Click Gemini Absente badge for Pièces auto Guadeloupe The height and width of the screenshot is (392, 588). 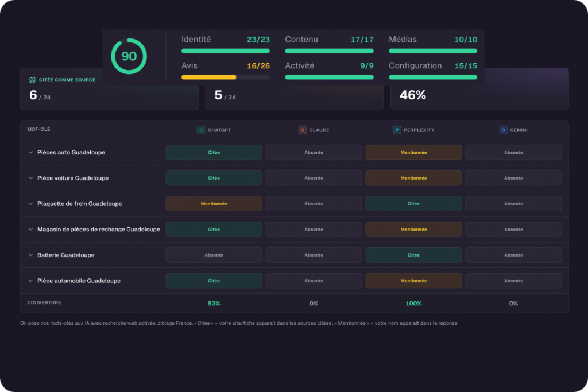click(513, 152)
